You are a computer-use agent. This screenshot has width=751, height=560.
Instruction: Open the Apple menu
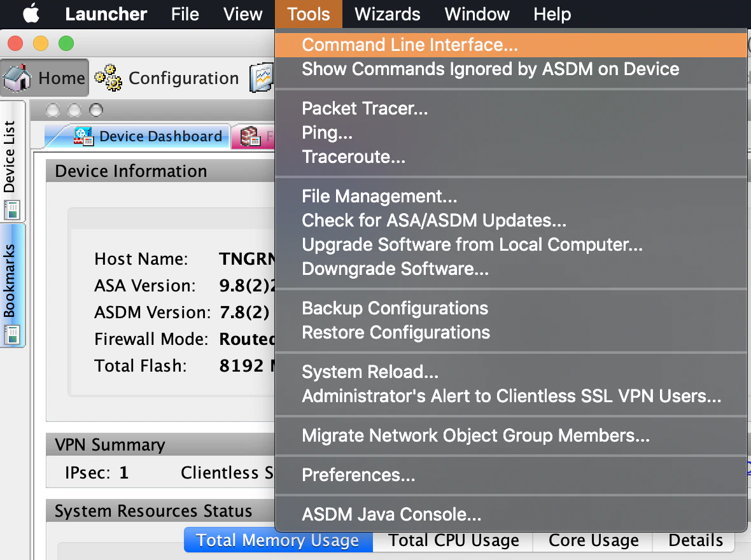tap(31, 13)
